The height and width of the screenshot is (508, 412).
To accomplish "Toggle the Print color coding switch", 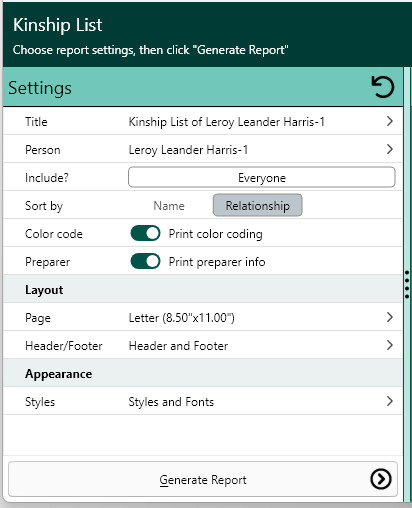I will (145, 233).
